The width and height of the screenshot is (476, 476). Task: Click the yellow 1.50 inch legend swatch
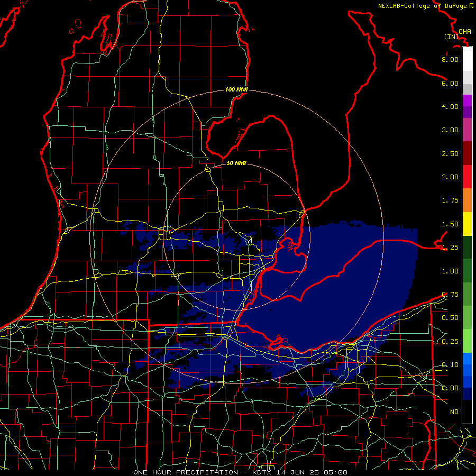click(x=467, y=224)
